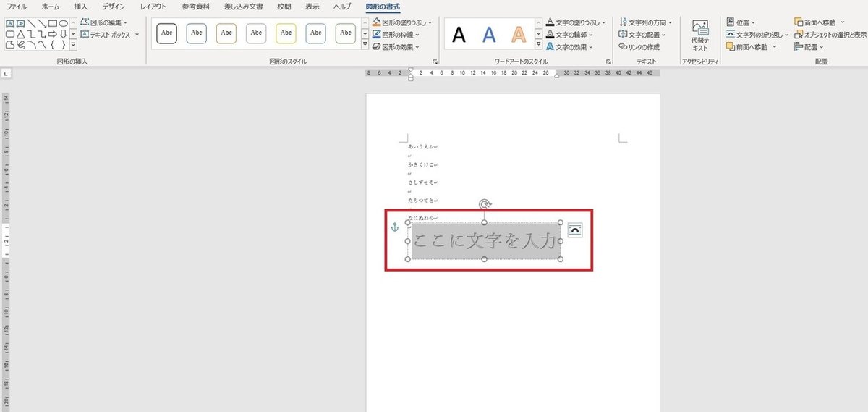Select the left brace shape

point(53,44)
